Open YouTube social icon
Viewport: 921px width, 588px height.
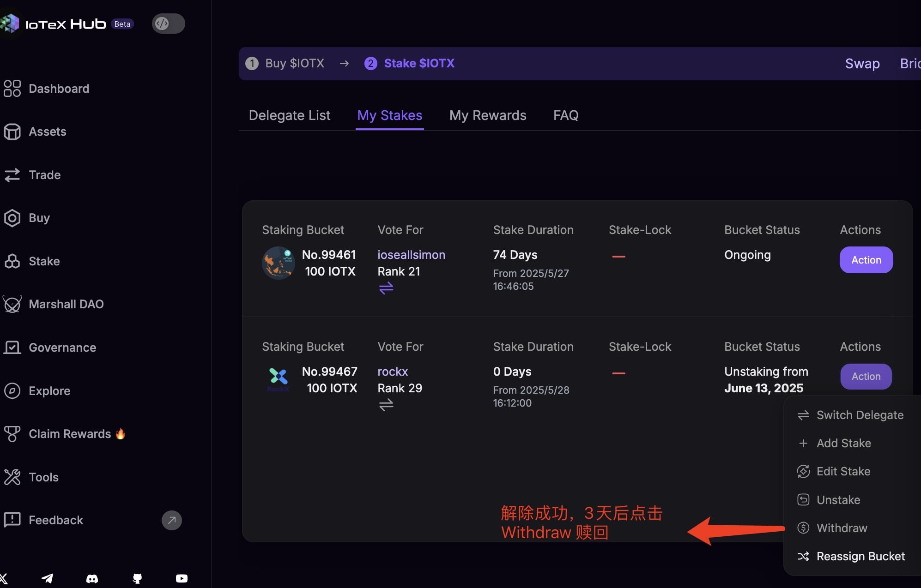182,578
